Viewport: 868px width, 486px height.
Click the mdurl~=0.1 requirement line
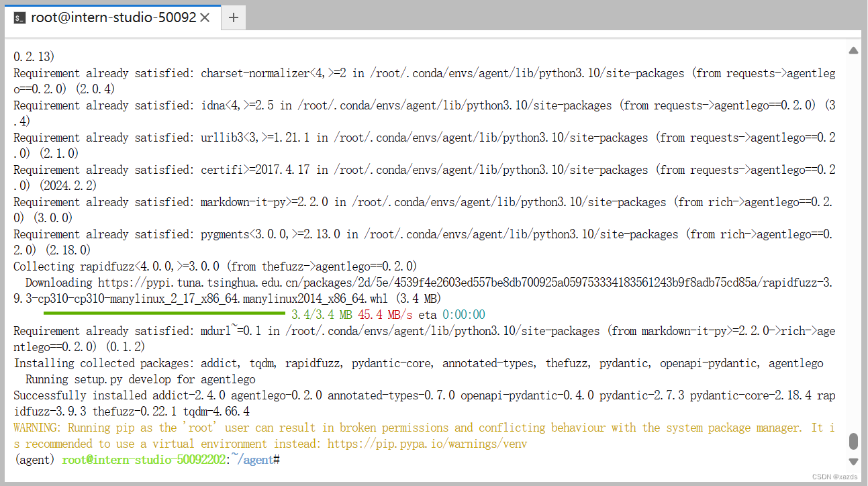pyautogui.click(x=424, y=331)
